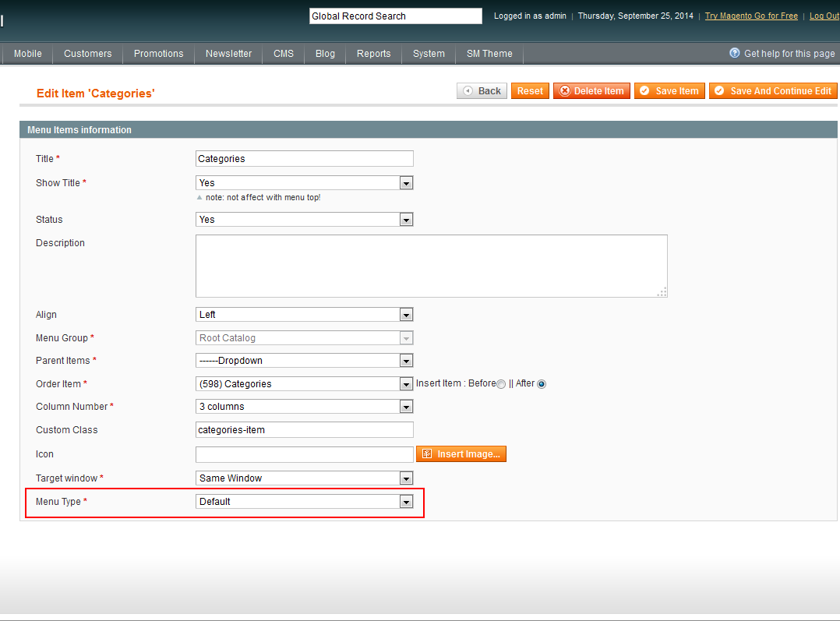Viewport: 840px width, 621px height.
Task: Open the Mobile menu
Action: pyautogui.click(x=28, y=54)
